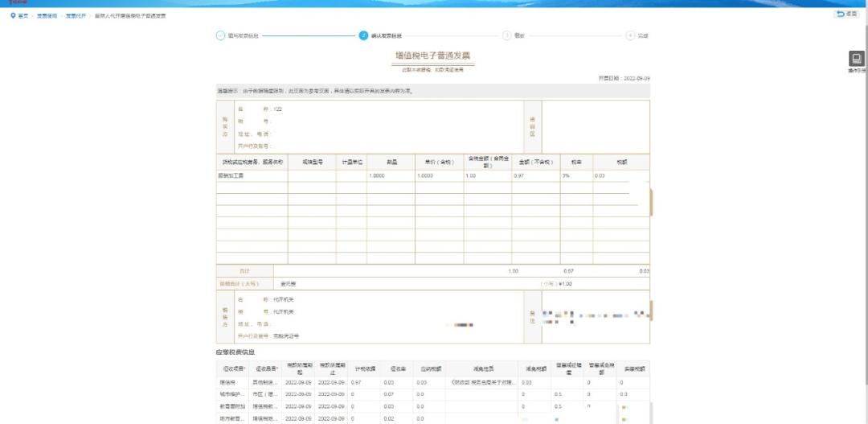Click the 应缴税费信息 section heading

235,352
